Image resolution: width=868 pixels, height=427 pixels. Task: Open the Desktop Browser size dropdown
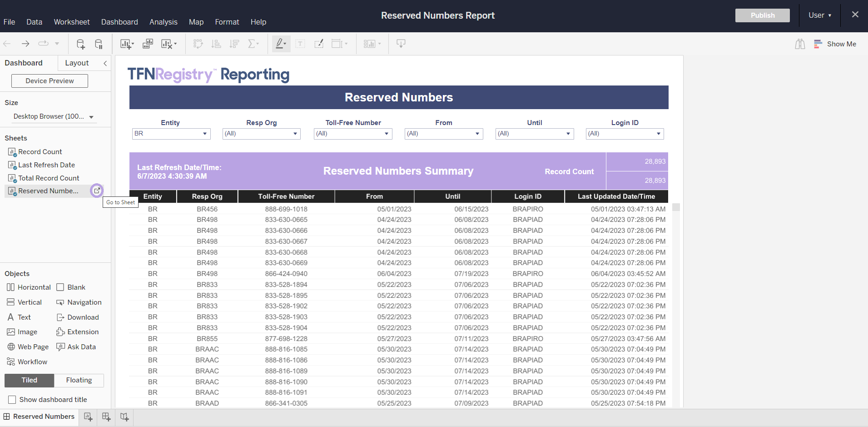click(54, 117)
